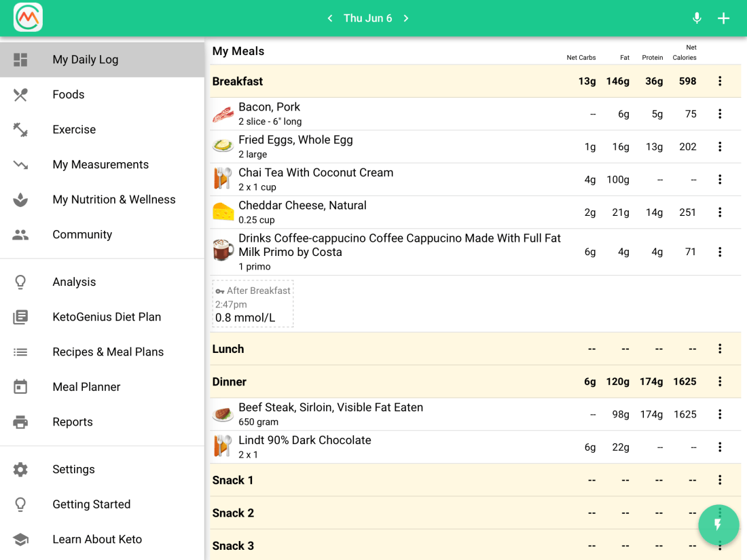Tap the green lightning quick-add button
This screenshot has width=747, height=560.
coord(718,525)
